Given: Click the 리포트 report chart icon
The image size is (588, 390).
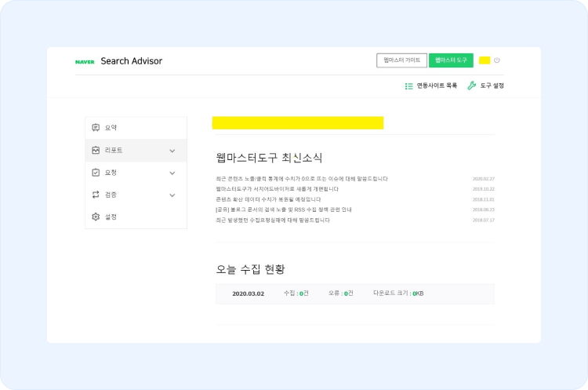Looking at the screenshot, I should [x=96, y=150].
